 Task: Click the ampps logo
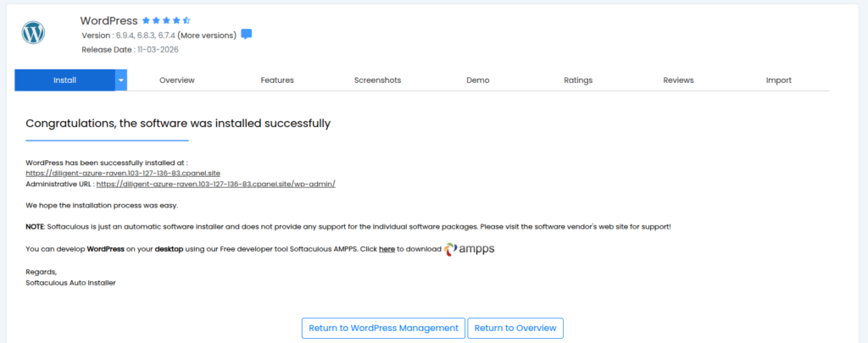coord(470,249)
